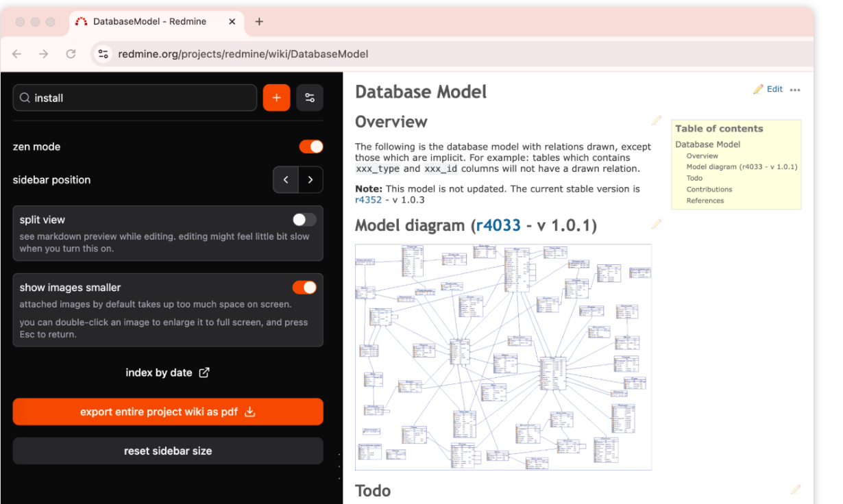Turn off zen mode toggle

311,147
